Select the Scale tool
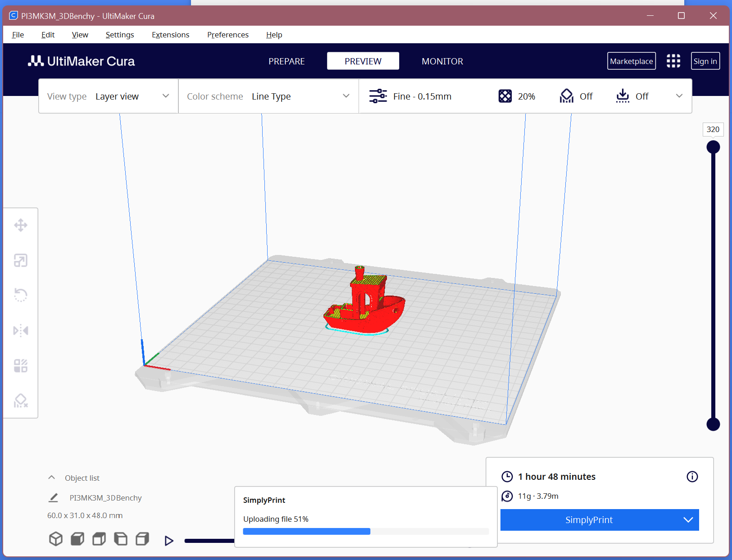732x560 pixels. point(21,260)
